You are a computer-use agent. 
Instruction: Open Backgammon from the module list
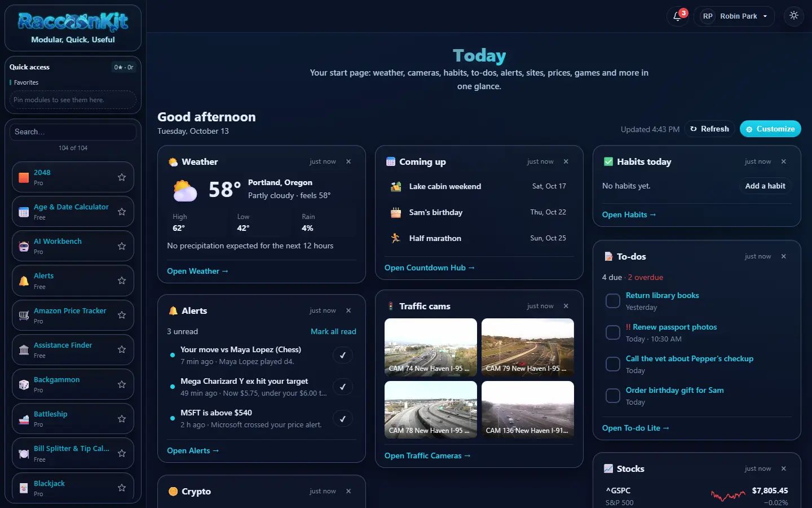pos(73,384)
